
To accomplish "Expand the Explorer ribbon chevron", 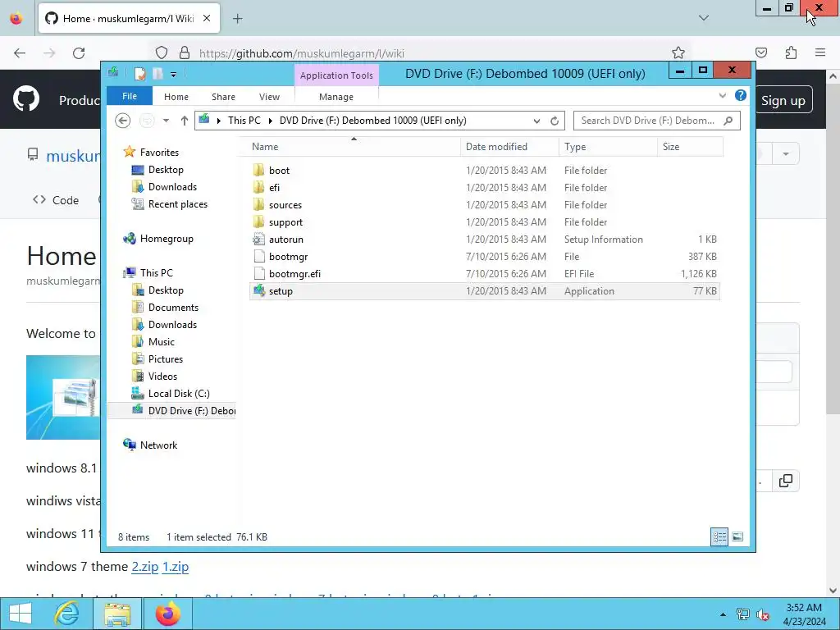I will 722,95.
